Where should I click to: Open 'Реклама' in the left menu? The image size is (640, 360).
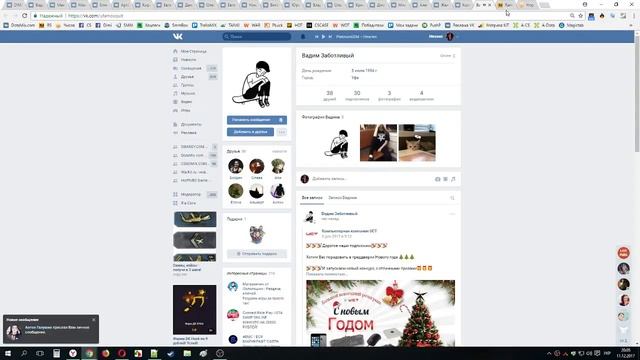pyautogui.click(x=189, y=133)
